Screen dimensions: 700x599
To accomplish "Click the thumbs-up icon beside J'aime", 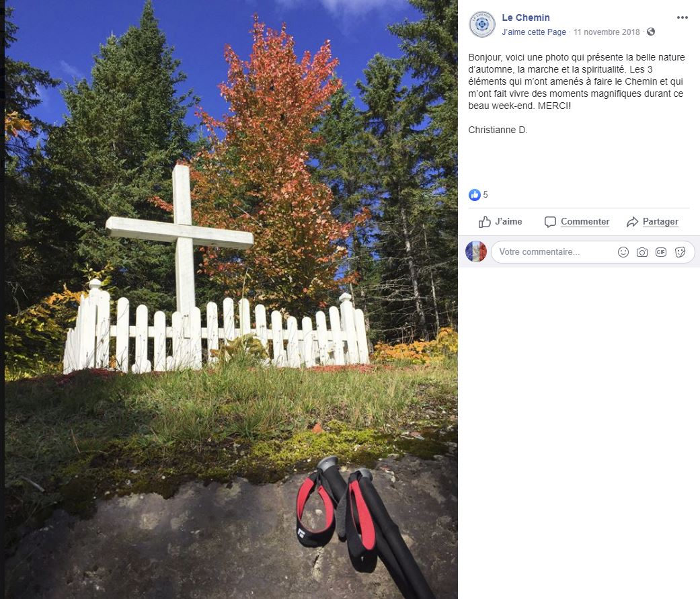I will pyautogui.click(x=484, y=222).
